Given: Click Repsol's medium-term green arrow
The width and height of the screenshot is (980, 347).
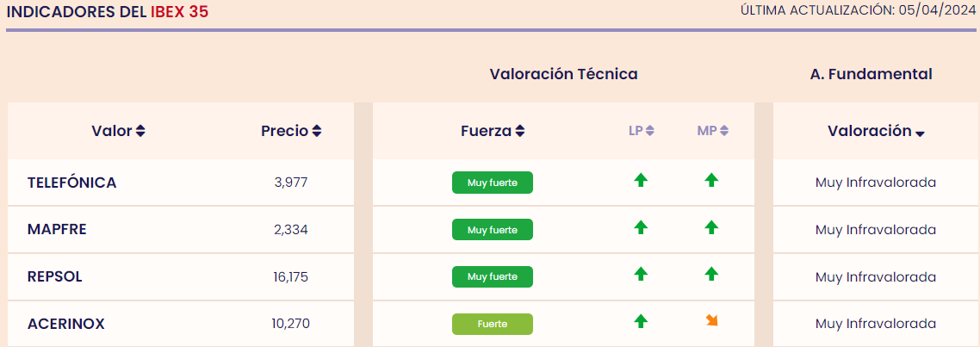Looking at the screenshot, I should pos(710,275).
